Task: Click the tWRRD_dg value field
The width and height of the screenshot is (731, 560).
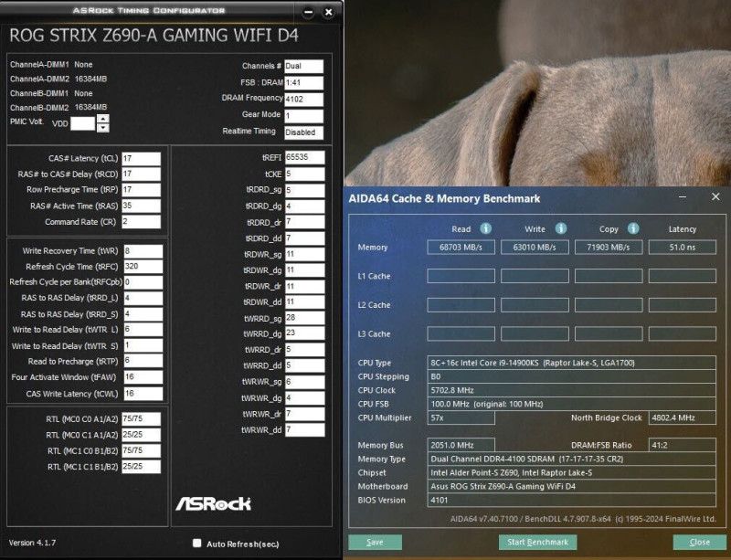Action: pos(304,333)
